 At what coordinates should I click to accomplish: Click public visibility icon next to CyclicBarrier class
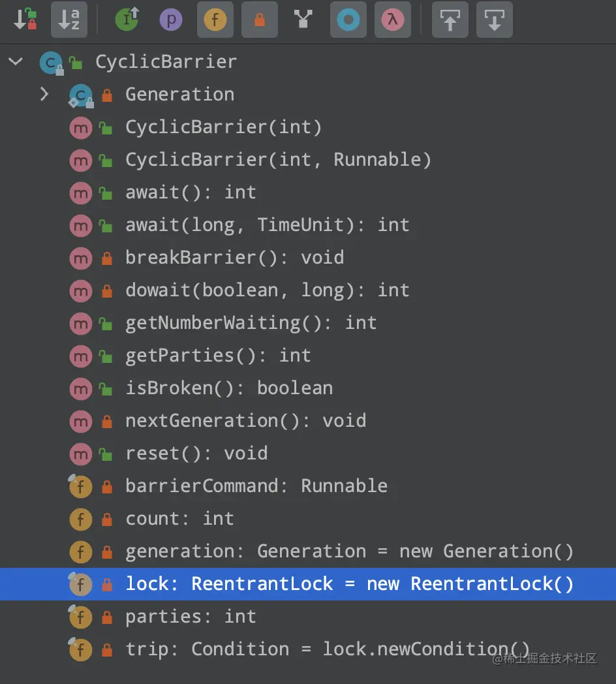pos(76,63)
